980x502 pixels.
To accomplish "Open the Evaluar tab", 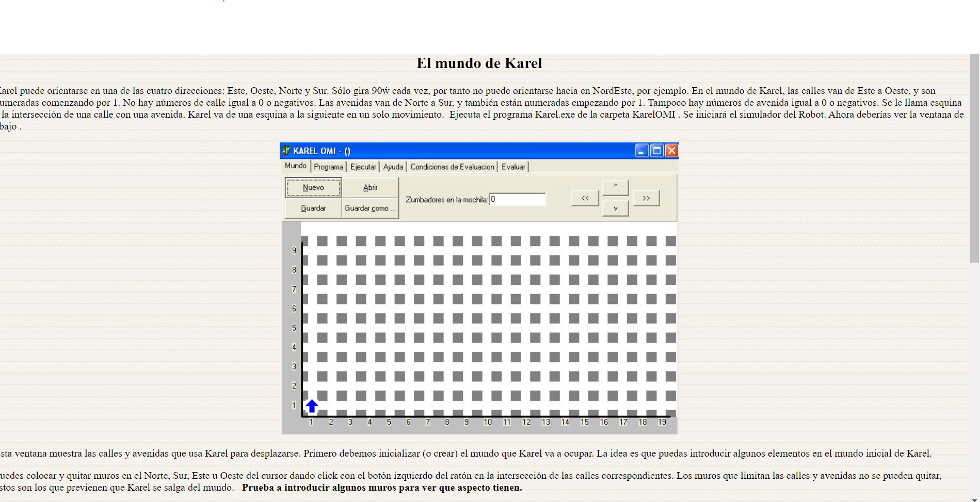I will pos(513,167).
